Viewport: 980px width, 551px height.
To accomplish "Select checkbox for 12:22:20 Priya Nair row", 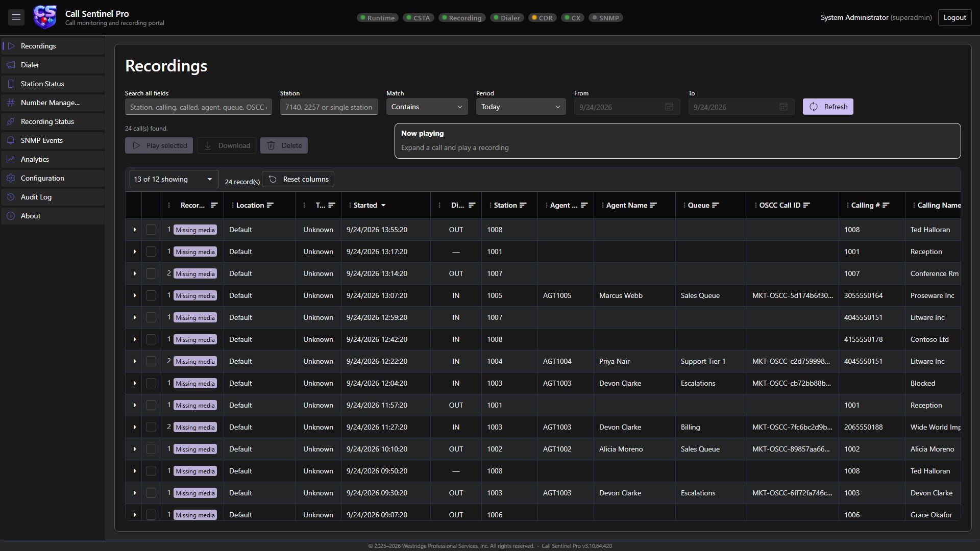I will [151, 362].
